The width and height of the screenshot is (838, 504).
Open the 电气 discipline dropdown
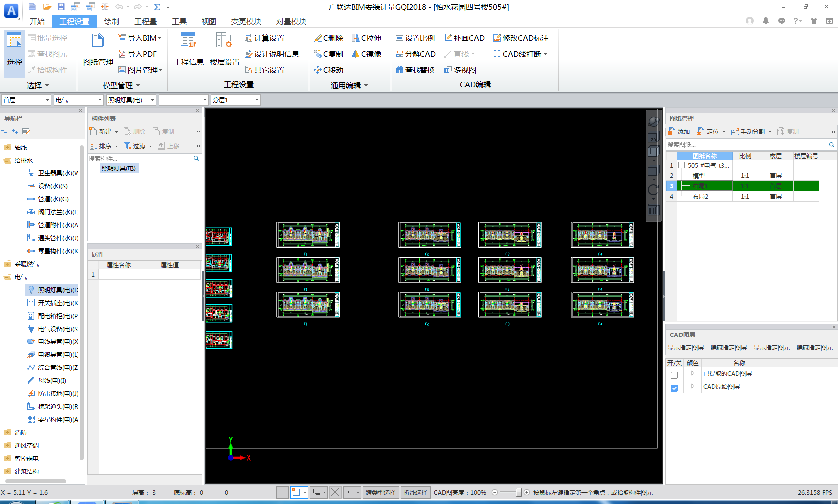click(x=78, y=100)
